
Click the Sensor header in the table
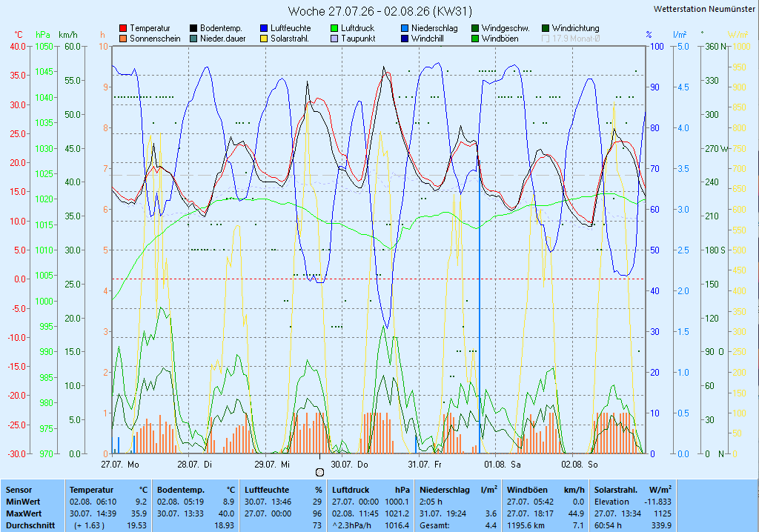pos(19,490)
